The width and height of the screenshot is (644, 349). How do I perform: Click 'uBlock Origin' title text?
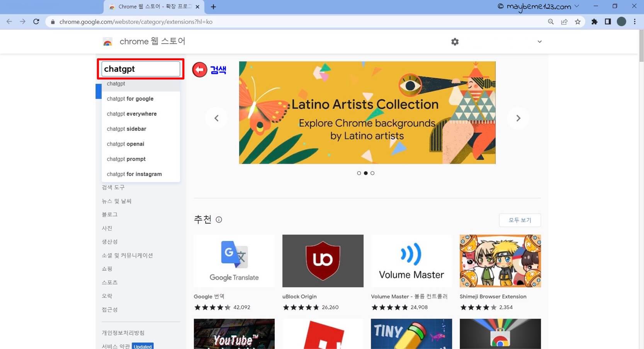click(299, 296)
